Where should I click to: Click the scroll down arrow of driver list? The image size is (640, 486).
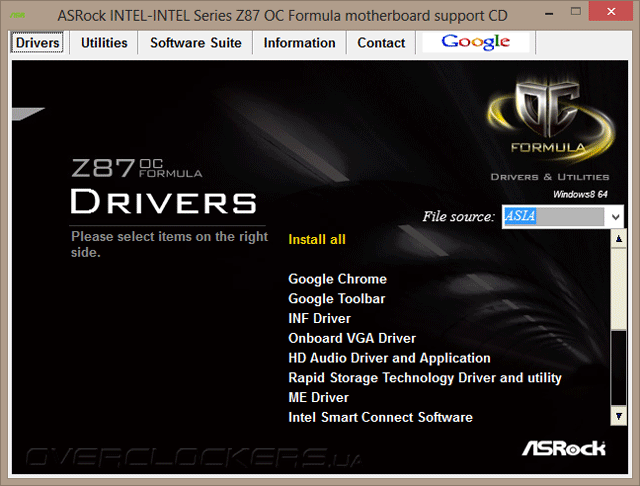619,416
